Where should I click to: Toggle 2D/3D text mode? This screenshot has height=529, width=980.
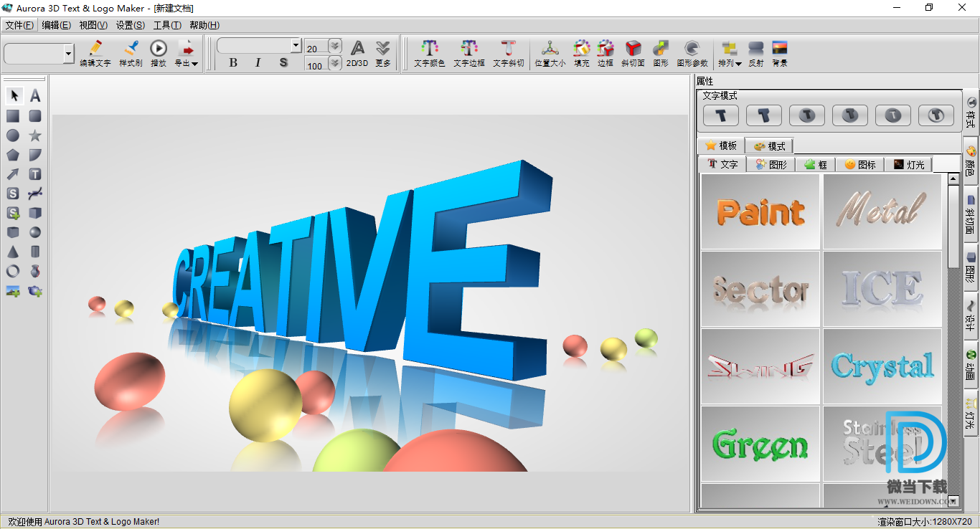(x=357, y=54)
